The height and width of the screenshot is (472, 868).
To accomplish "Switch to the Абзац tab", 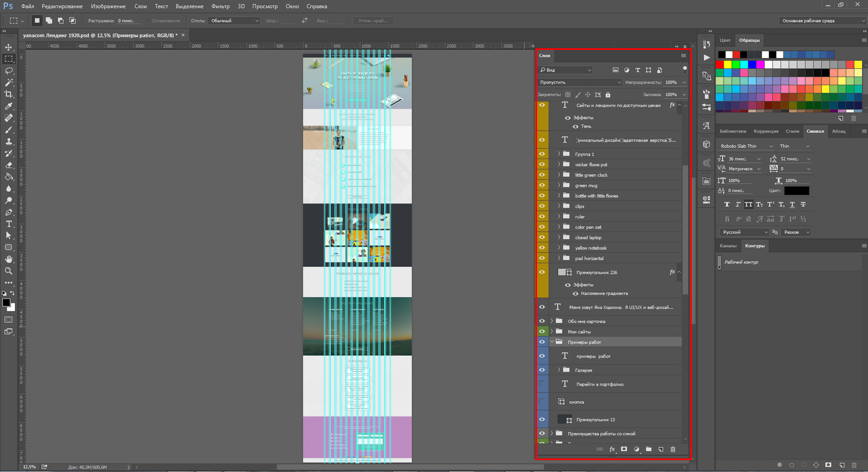I will (839, 131).
